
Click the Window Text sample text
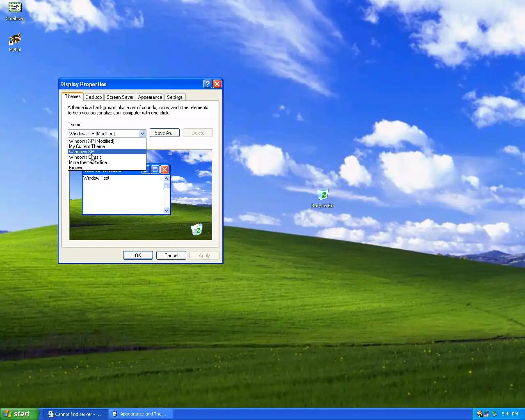tap(96, 178)
